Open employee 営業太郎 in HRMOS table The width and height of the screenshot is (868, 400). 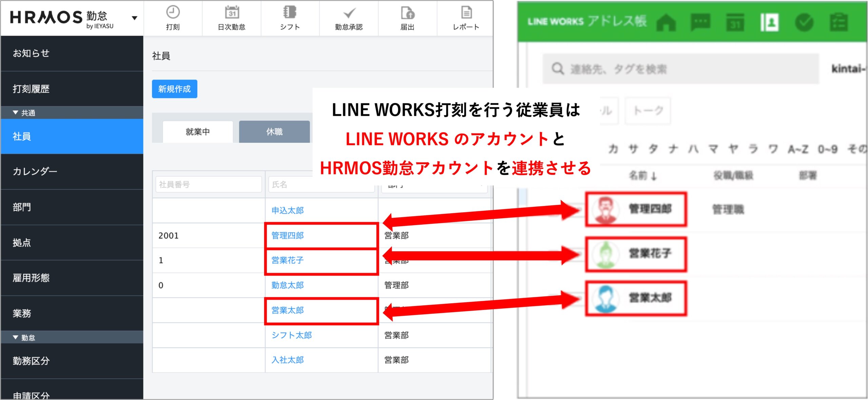point(288,311)
